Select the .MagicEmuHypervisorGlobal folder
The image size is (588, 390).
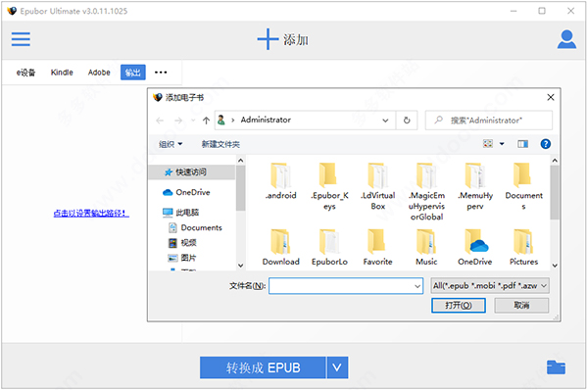coord(426,192)
